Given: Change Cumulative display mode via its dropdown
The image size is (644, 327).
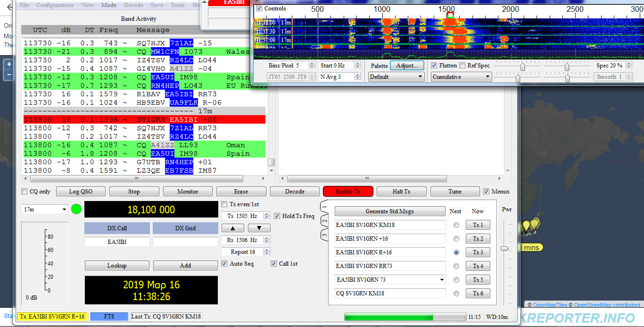Looking at the screenshot, I should pos(461,76).
